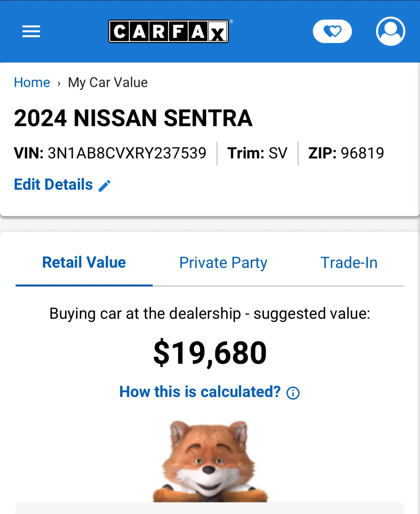The height and width of the screenshot is (514, 420).
Task: Click the Edit Details link
Action: (54, 185)
